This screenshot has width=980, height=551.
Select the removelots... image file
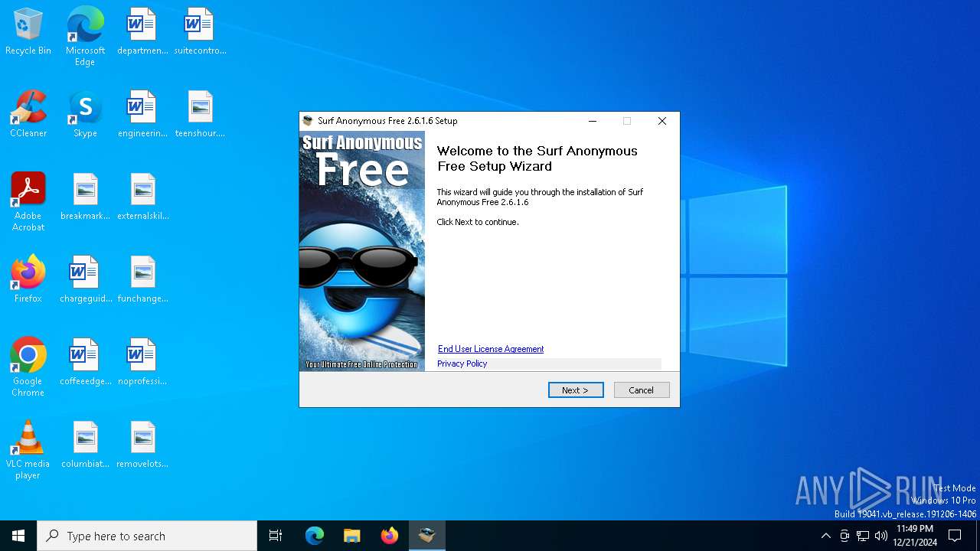pos(142,445)
